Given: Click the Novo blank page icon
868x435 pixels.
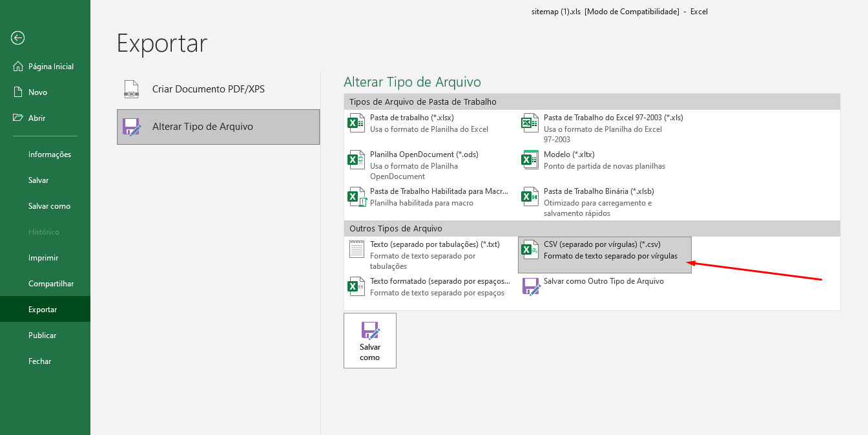Looking at the screenshot, I should tap(17, 92).
